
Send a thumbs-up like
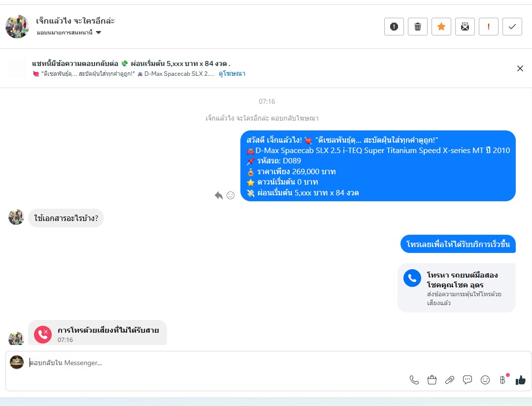[521, 380]
